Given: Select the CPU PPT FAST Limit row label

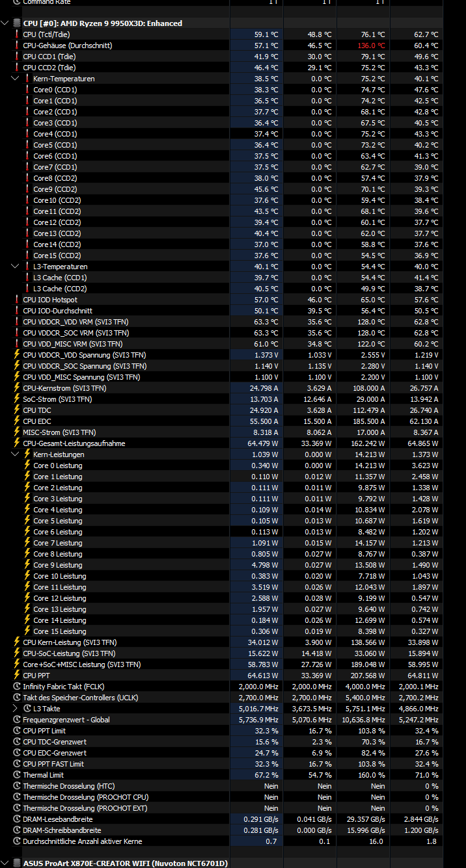Looking at the screenshot, I should 53,764.
